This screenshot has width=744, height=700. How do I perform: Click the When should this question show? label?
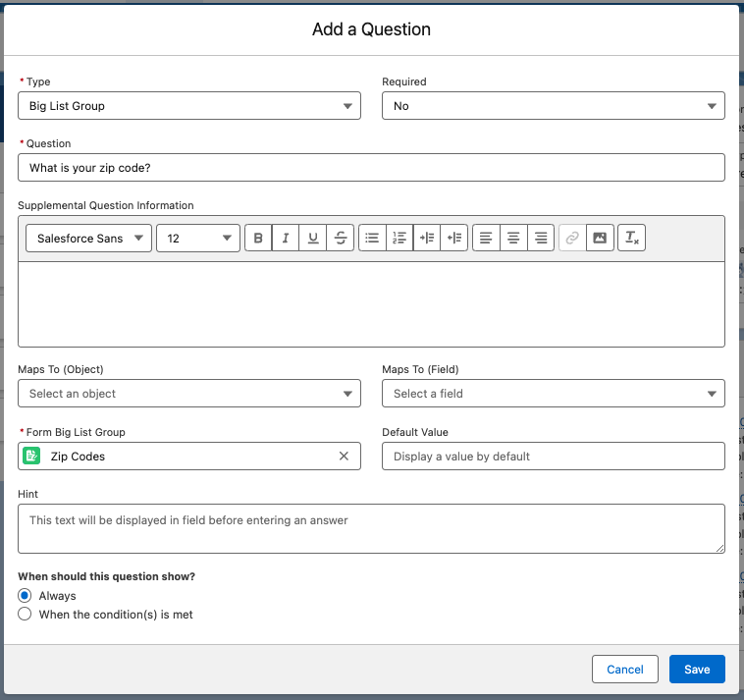pyautogui.click(x=106, y=576)
